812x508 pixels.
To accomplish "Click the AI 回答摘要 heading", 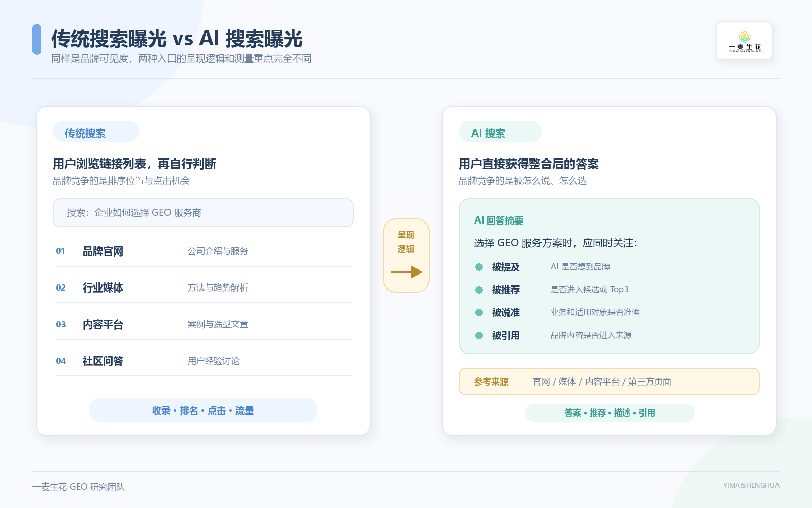I will point(498,220).
